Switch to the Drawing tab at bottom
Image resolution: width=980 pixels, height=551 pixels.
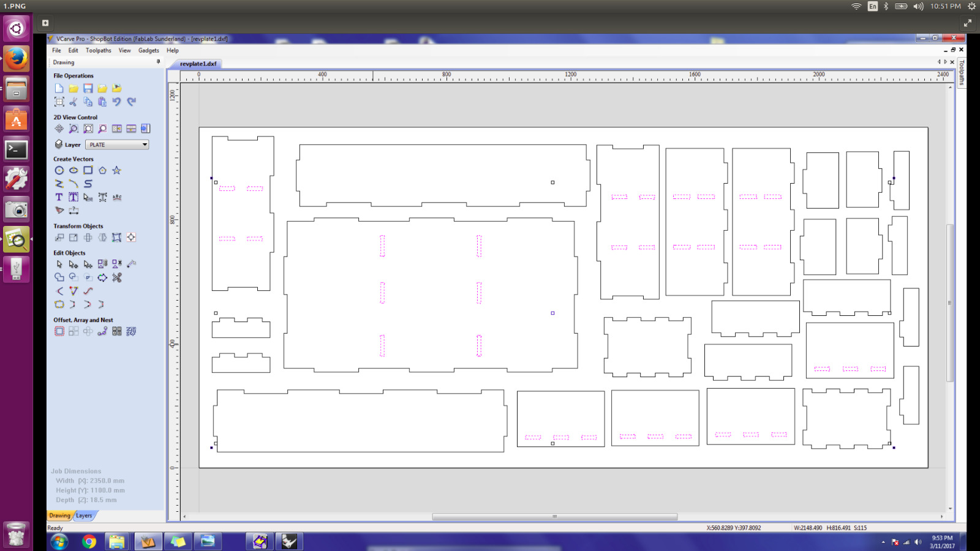pos(59,515)
